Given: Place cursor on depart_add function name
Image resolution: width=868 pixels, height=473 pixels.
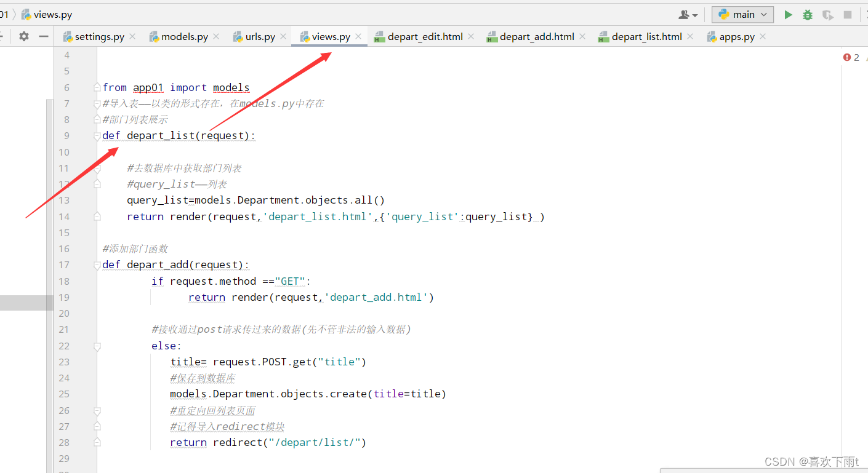Looking at the screenshot, I should [158, 264].
